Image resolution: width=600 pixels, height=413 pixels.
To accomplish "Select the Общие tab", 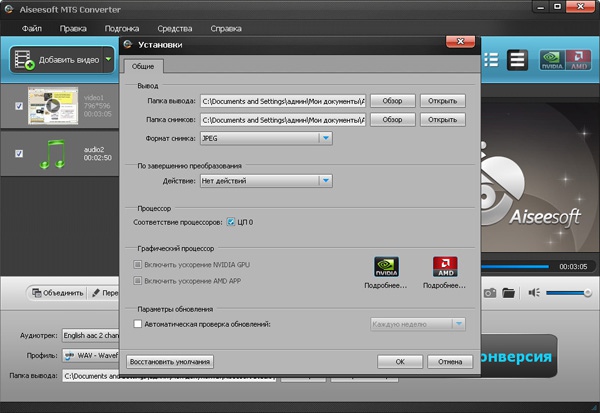I will pos(143,66).
